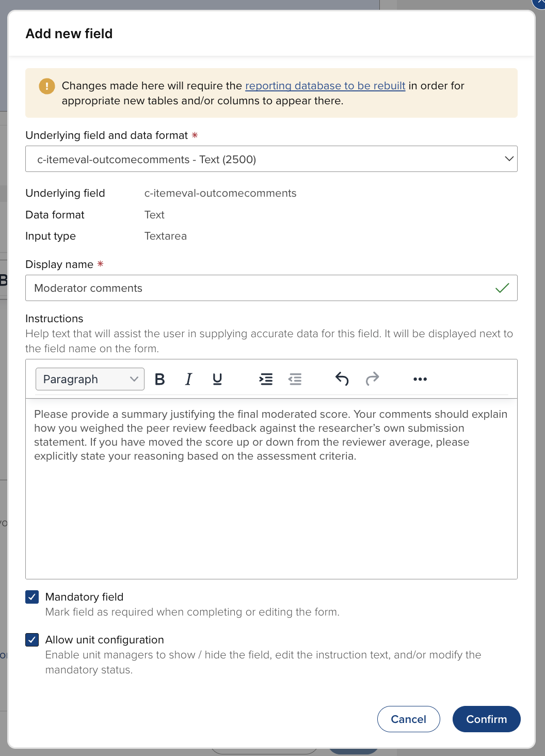545x756 pixels.
Task: Cancel adding the new field
Action: pyautogui.click(x=408, y=719)
